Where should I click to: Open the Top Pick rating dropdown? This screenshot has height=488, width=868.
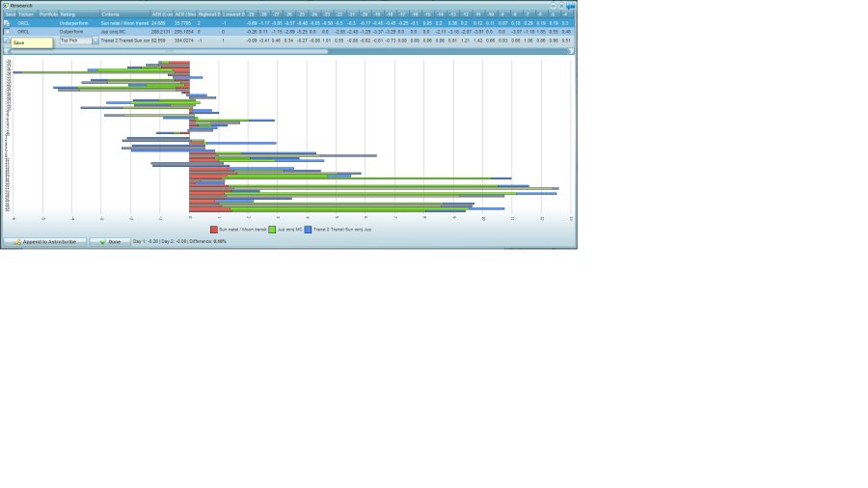tap(95, 41)
